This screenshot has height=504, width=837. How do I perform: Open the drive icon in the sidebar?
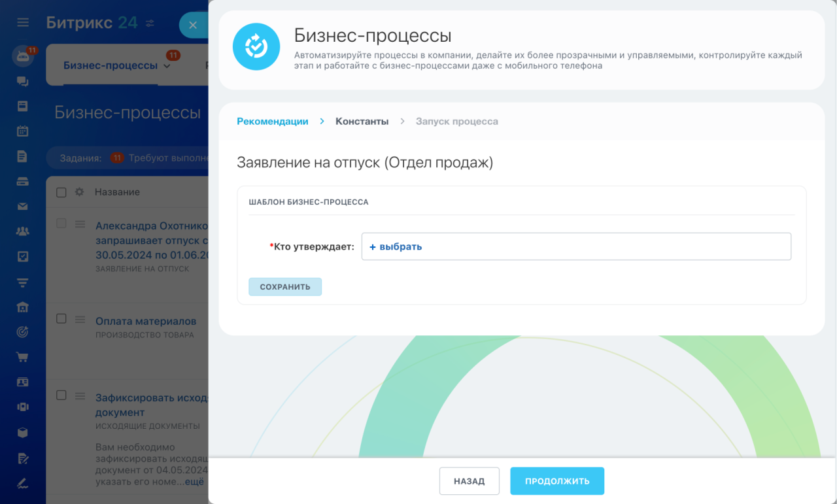(x=23, y=182)
